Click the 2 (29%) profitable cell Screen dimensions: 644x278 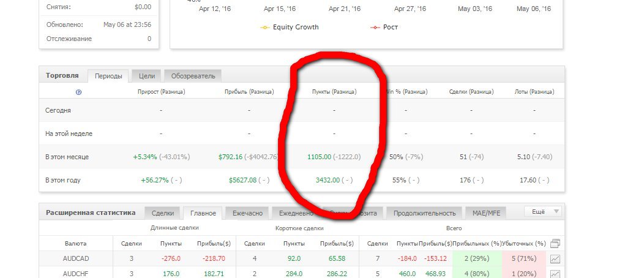click(477, 258)
